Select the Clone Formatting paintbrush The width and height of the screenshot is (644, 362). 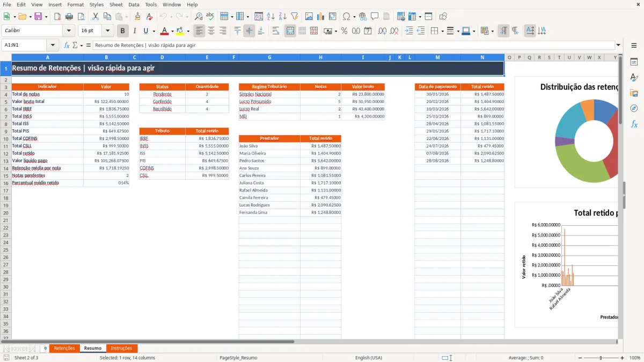pos(137,17)
